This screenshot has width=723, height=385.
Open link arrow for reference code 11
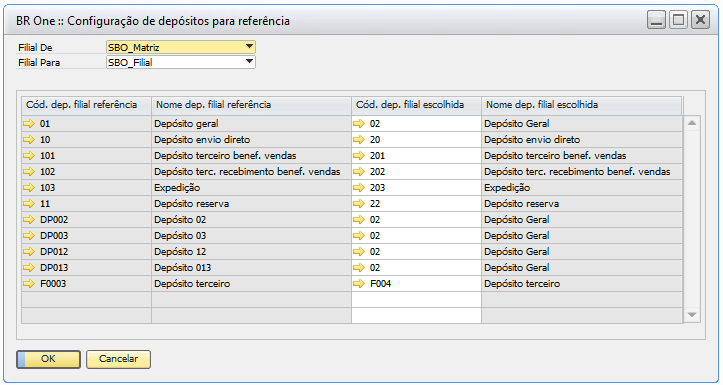click(29, 204)
